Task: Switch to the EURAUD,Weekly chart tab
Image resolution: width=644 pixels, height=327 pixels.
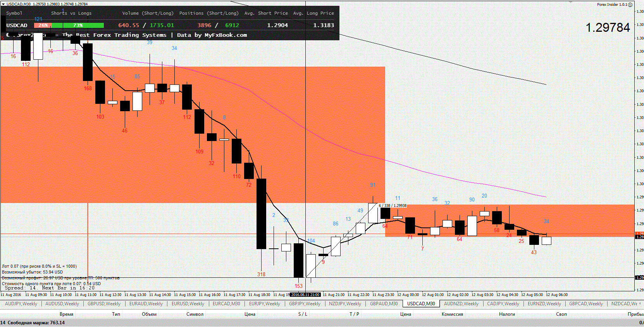Action: click(x=146, y=304)
